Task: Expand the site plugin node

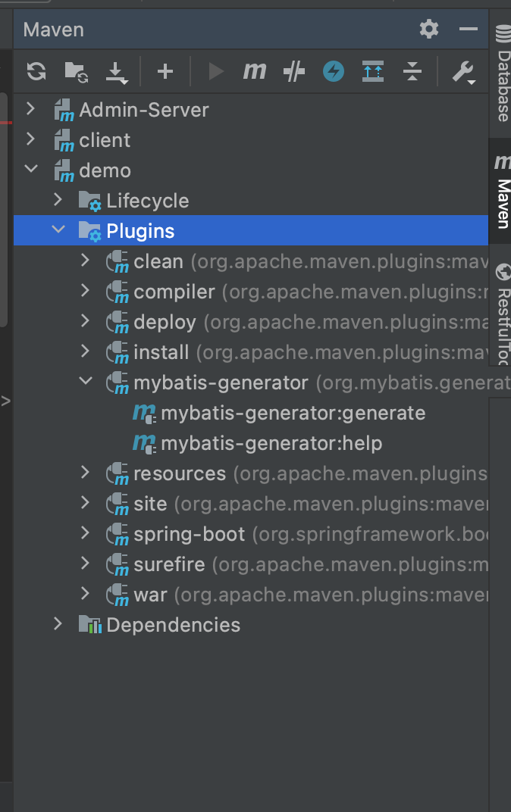Action: click(x=86, y=502)
